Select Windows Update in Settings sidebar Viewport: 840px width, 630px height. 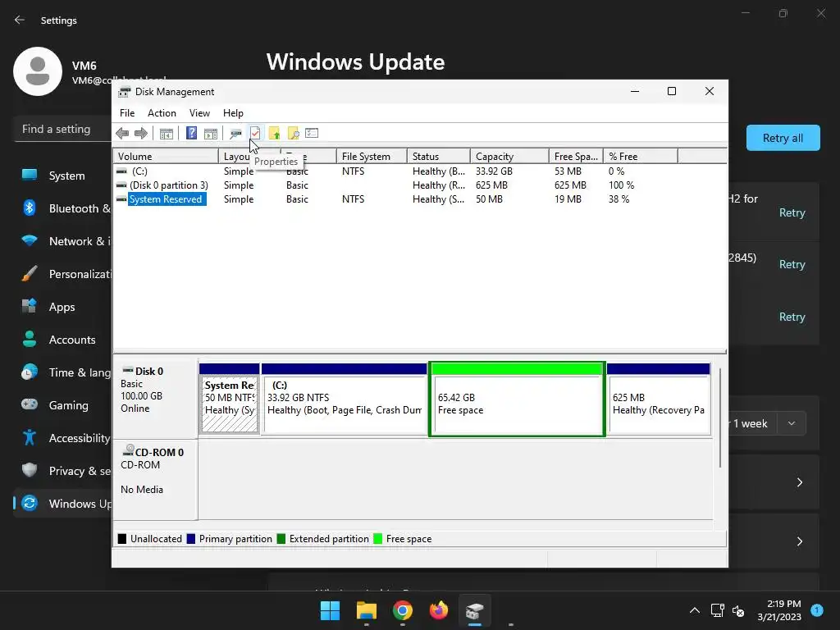[62, 504]
